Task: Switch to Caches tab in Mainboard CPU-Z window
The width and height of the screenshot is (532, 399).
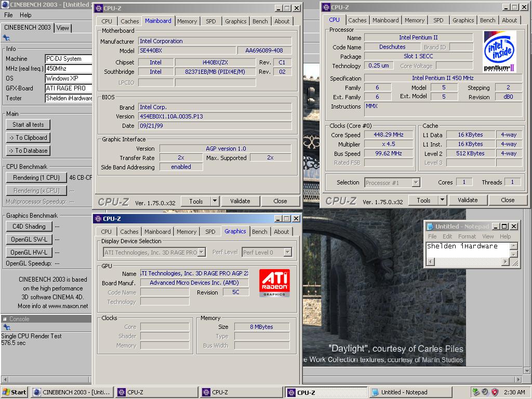Action: coord(129,21)
